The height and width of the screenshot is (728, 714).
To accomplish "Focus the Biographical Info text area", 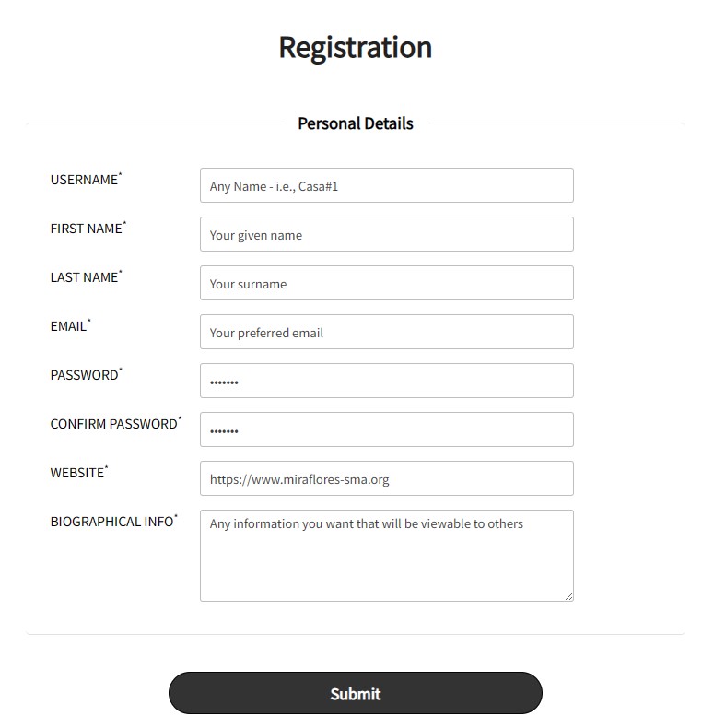I will point(386,555).
